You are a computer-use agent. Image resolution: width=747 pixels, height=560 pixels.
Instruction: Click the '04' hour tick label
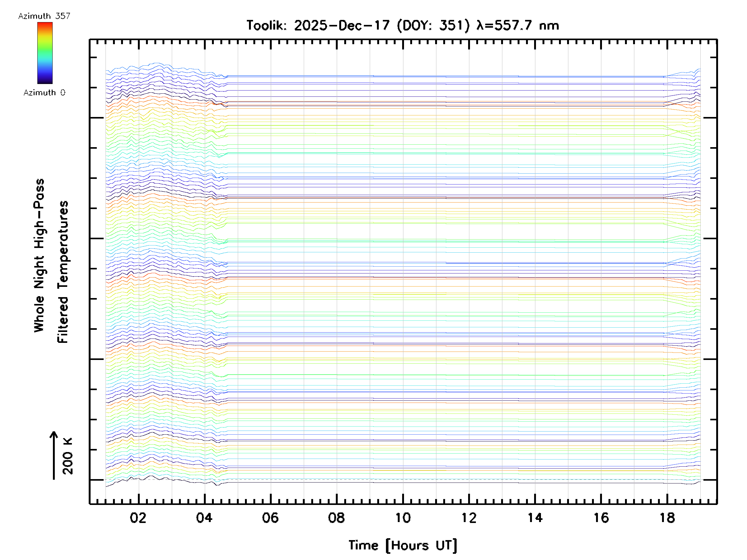tap(204, 518)
